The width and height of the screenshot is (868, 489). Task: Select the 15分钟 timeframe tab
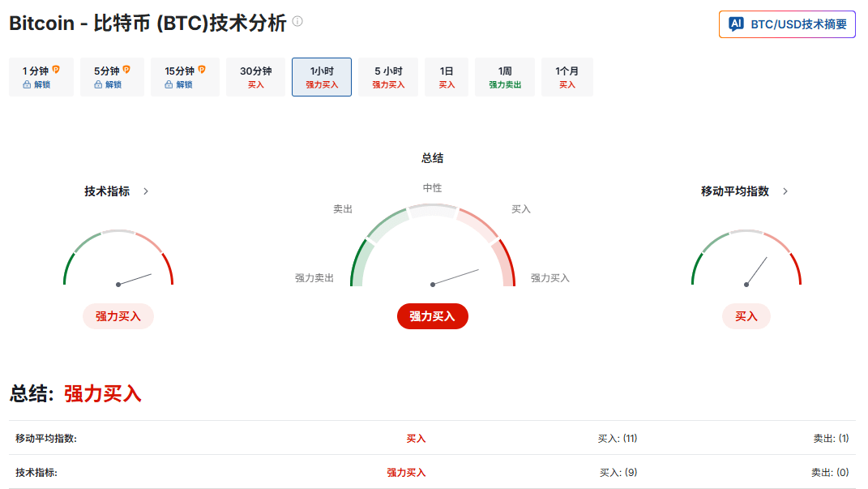[185, 77]
